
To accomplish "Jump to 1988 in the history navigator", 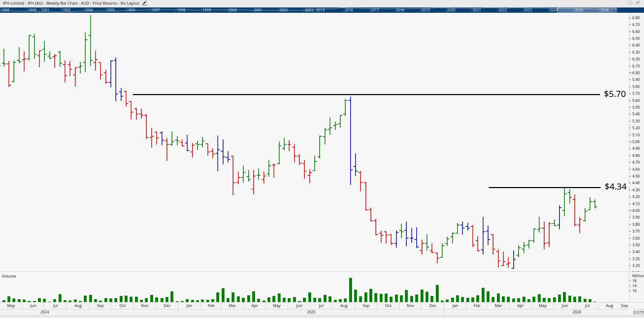I will click(5, 10).
